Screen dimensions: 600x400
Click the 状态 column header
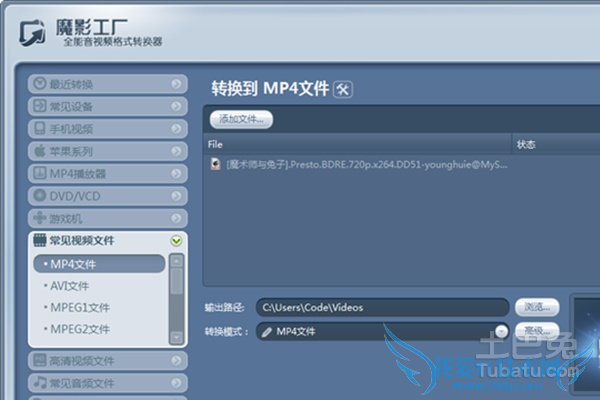(x=556, y=144)
